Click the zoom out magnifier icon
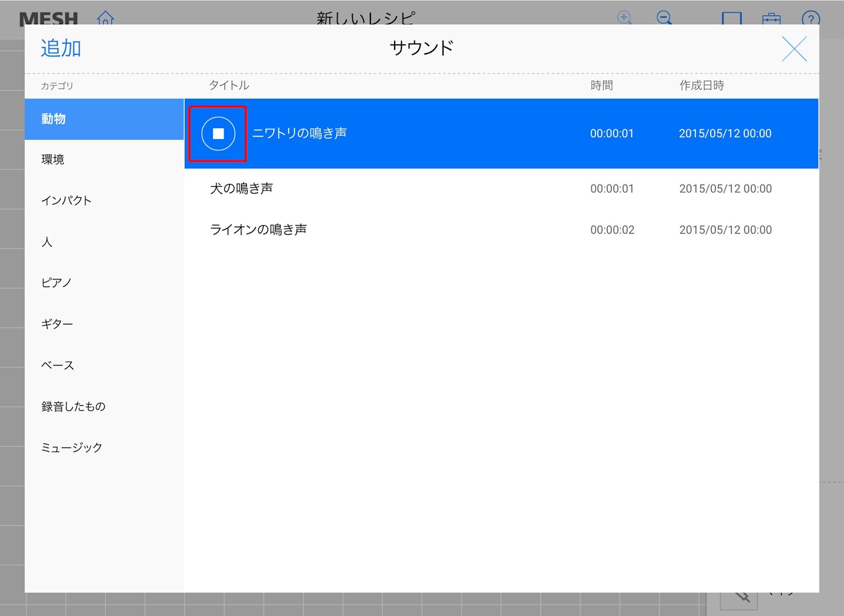 pos(665,17)
